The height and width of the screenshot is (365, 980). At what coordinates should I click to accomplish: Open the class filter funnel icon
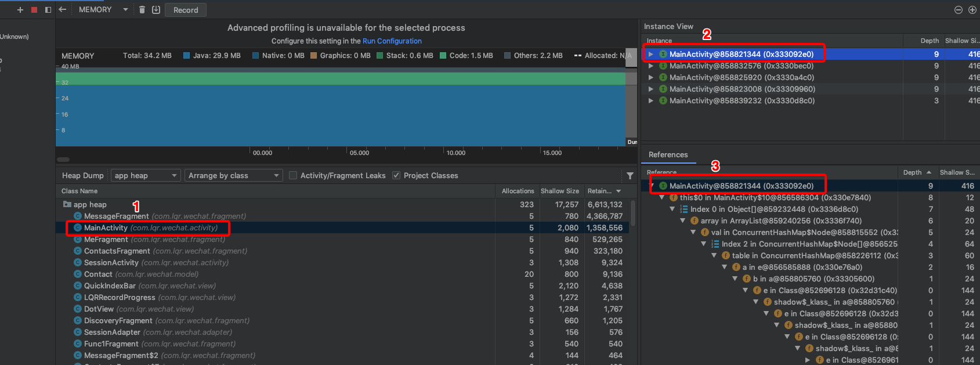pyautogui.click(x=630, y=176)
